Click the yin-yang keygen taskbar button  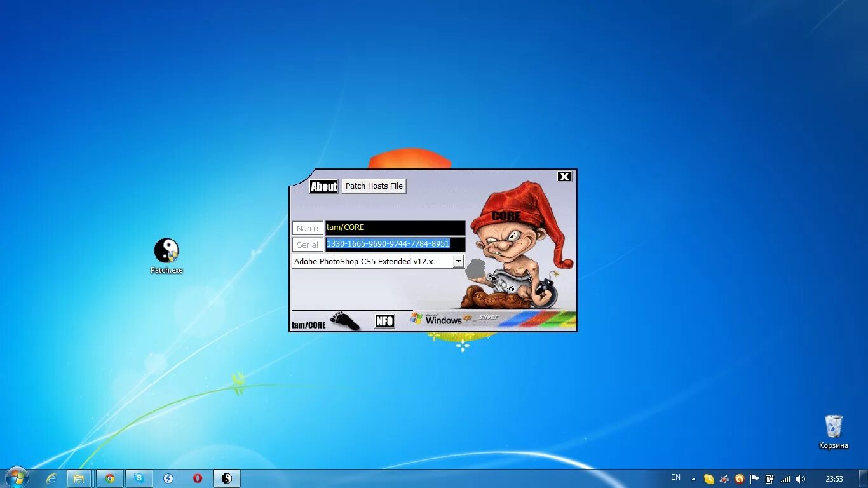tap(227, 478)
